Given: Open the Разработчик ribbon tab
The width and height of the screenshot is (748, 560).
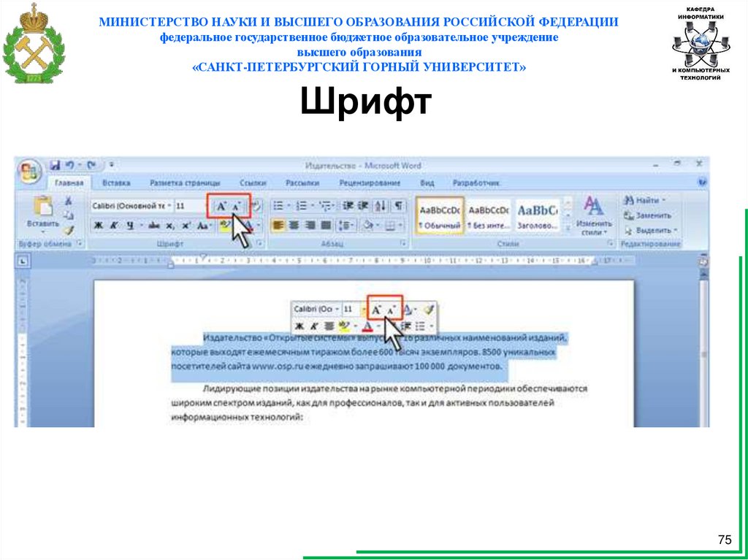Looking at the screenshot, I should (476, 183).
